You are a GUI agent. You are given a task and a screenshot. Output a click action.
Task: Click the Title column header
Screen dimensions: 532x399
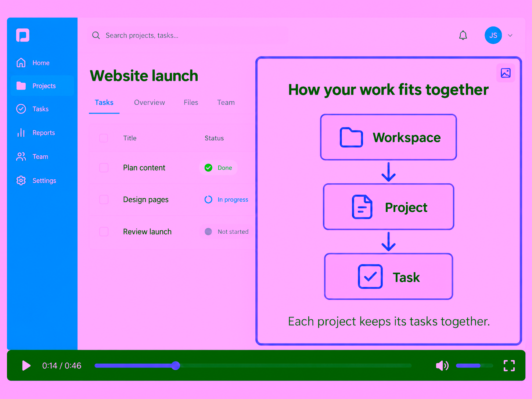130,138
